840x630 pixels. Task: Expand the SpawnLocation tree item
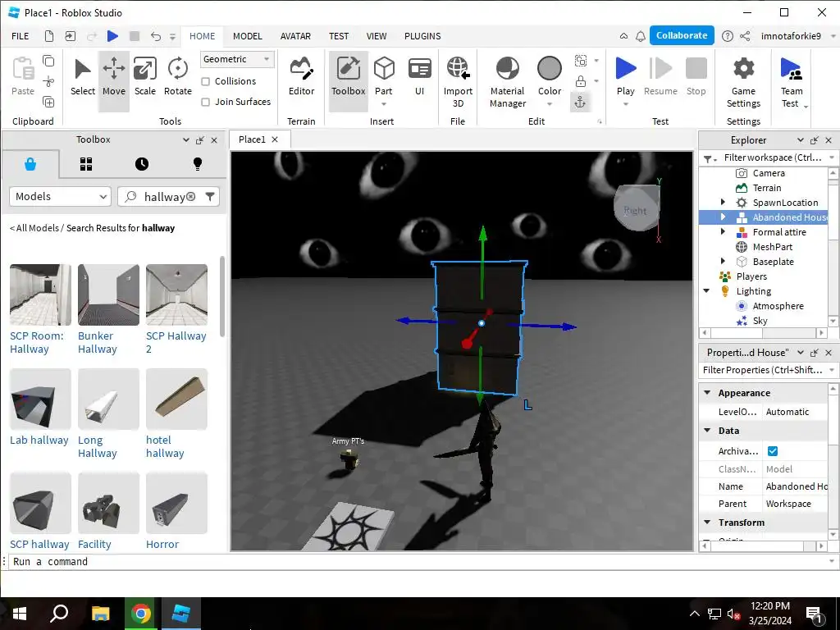723,203
